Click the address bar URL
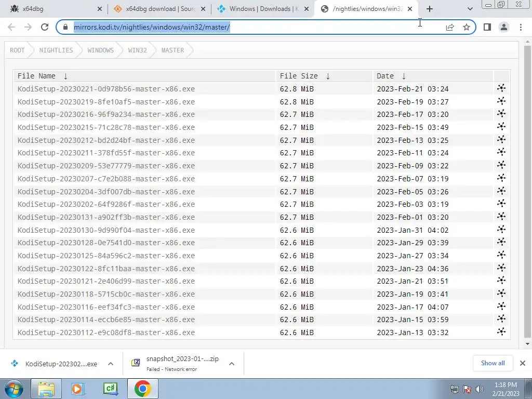 point(152,27)
